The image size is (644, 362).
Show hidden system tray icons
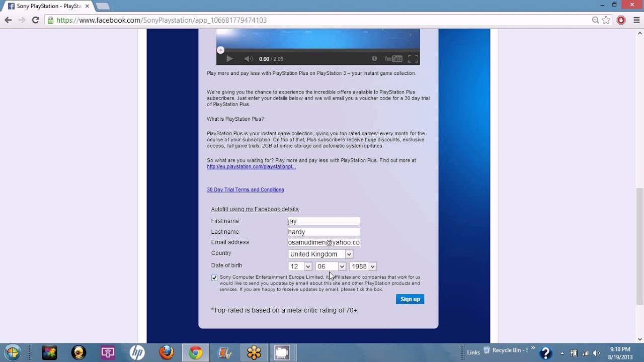(562, 353)
